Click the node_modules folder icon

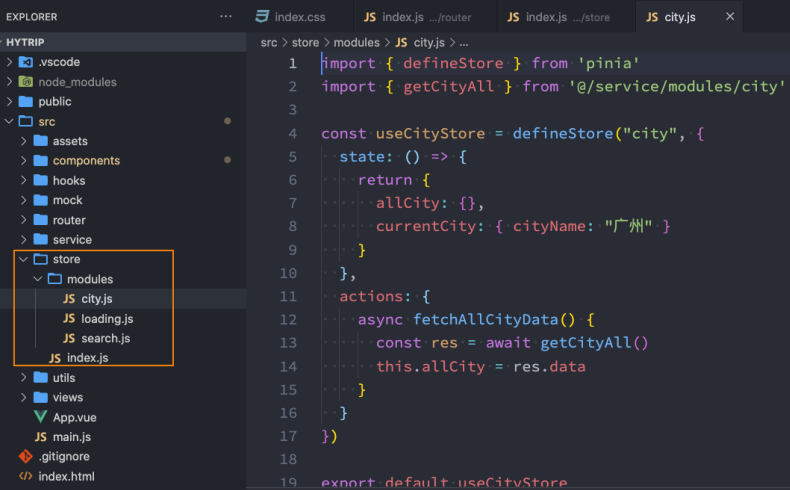(26, 82)
